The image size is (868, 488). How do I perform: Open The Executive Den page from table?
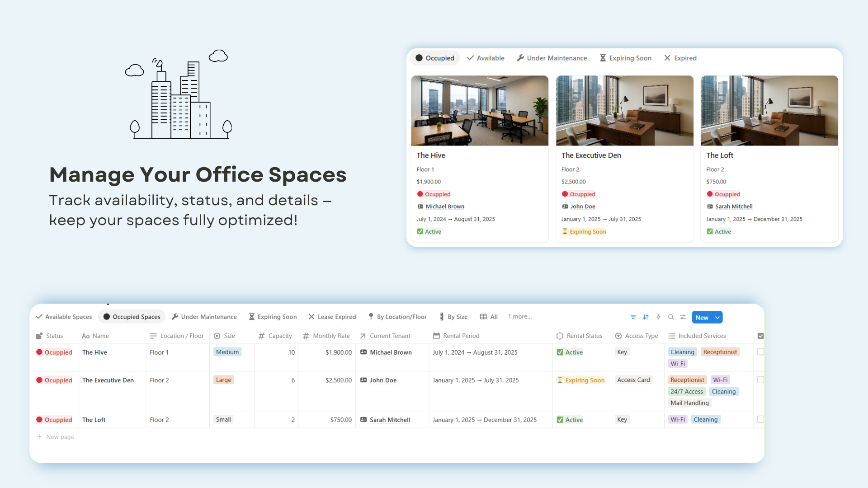tap(108, 380)
